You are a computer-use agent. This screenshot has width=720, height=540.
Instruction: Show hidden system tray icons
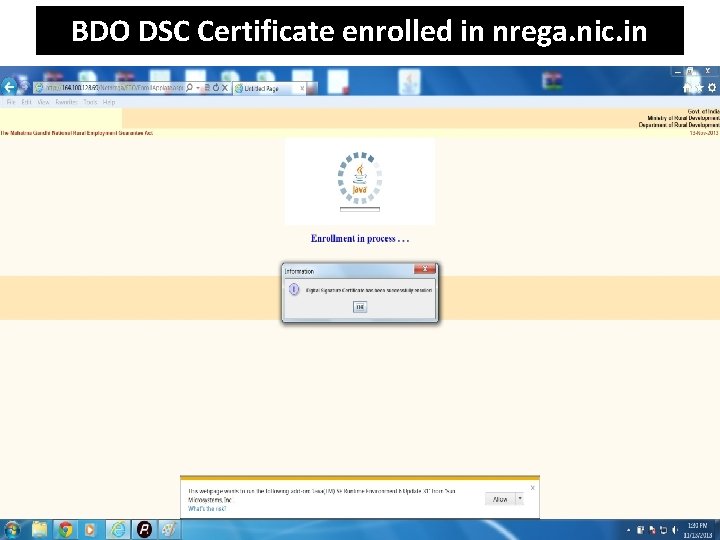tap(628, 530)
